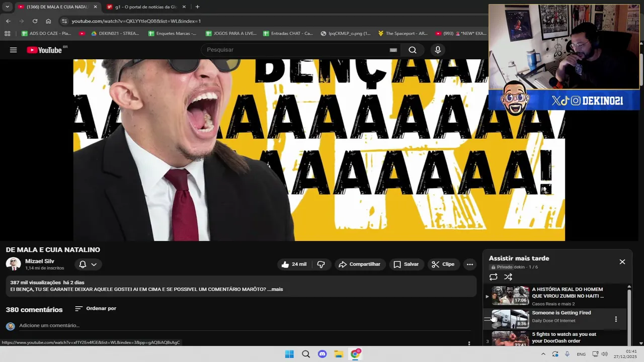644x362 pixels.
Task: Start voice search with microphone icon
Action: [438, 50]
